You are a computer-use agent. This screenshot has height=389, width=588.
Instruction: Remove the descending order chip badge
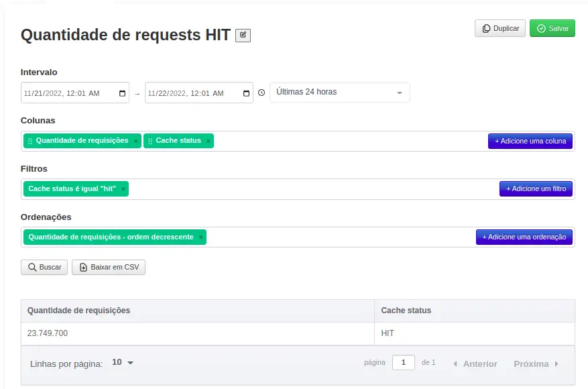200,237
